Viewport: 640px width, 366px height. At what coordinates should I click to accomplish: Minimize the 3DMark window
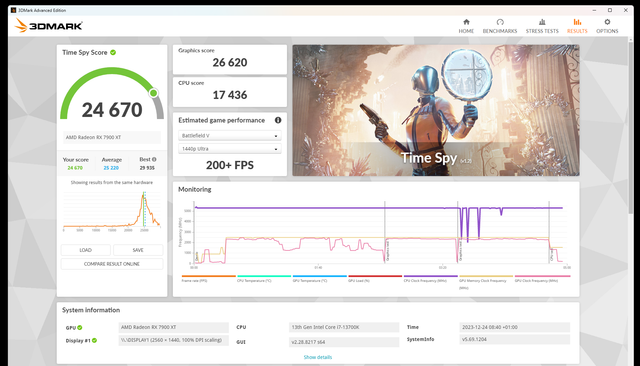pos(594,10)
